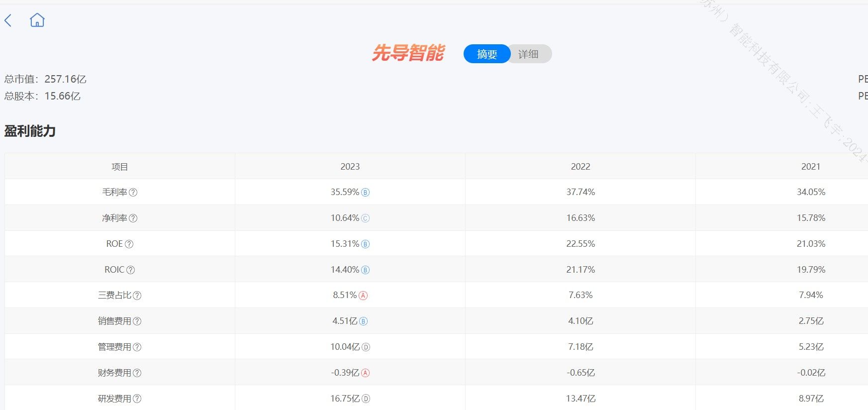Click the help icon beside 管理费用
The image size is (868, 410).
point(137,347)
